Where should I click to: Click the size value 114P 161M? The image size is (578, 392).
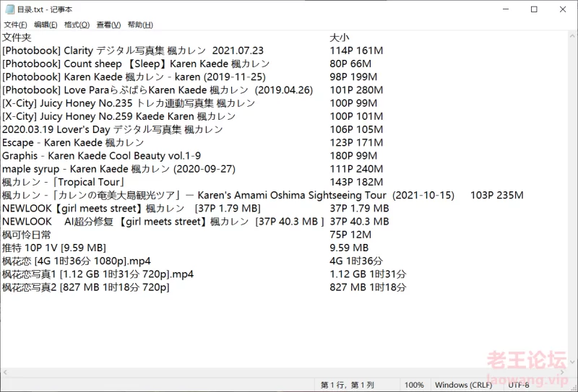pos(356,51)
